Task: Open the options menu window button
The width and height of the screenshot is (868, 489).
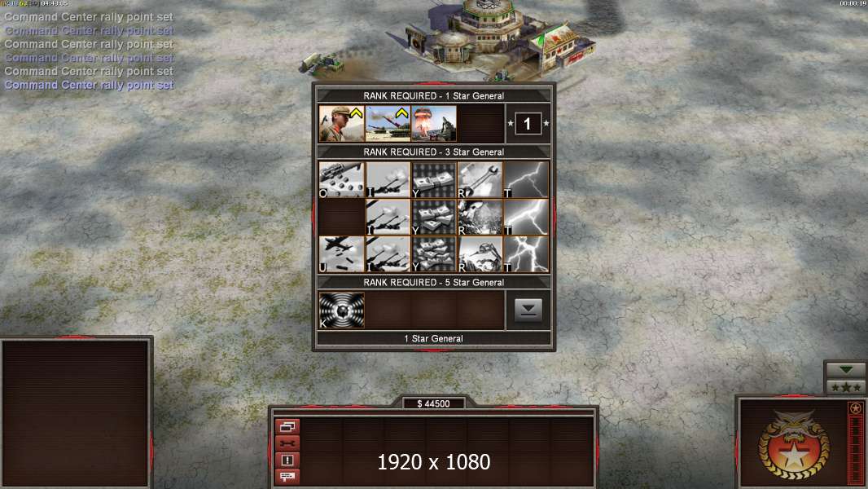Action: (x=287, y=426)
